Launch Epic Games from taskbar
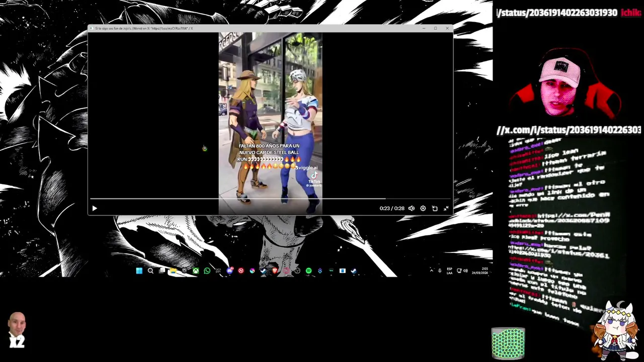The width and height of the screenshot is (644, 362). pyautogui.click(x=185, y=271)
